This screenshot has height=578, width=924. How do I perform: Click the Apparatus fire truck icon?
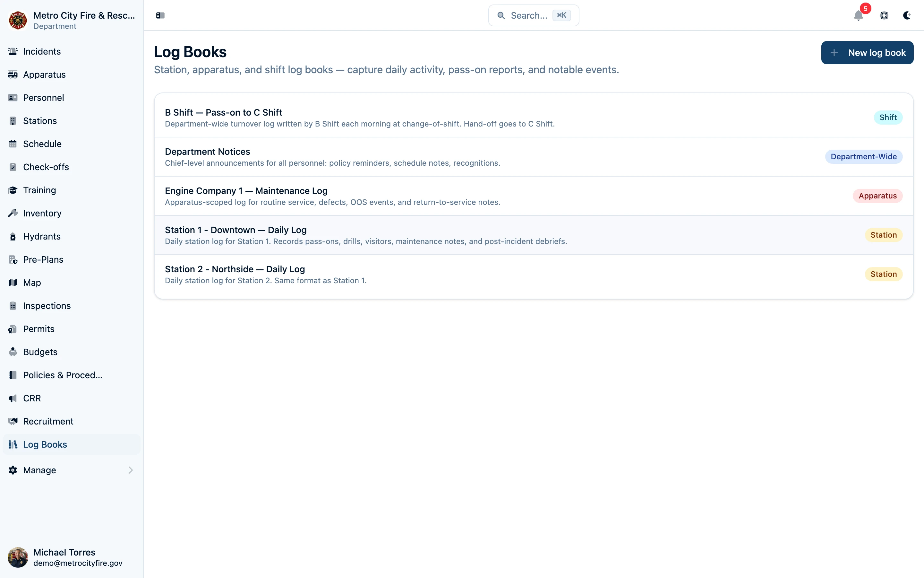[x=13, y=74]
